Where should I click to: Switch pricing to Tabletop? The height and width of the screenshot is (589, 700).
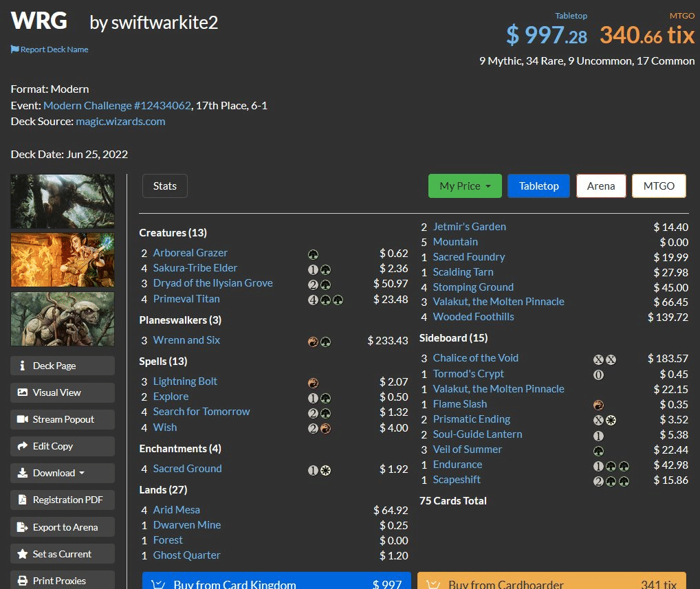538,186
